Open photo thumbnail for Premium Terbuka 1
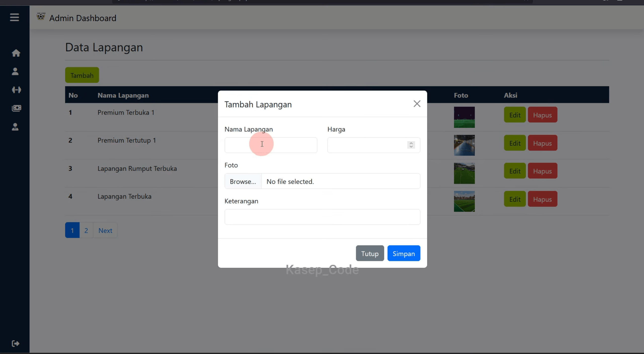Image resolution: width=644 pixels, height=354 pixels. pos(464,117)
